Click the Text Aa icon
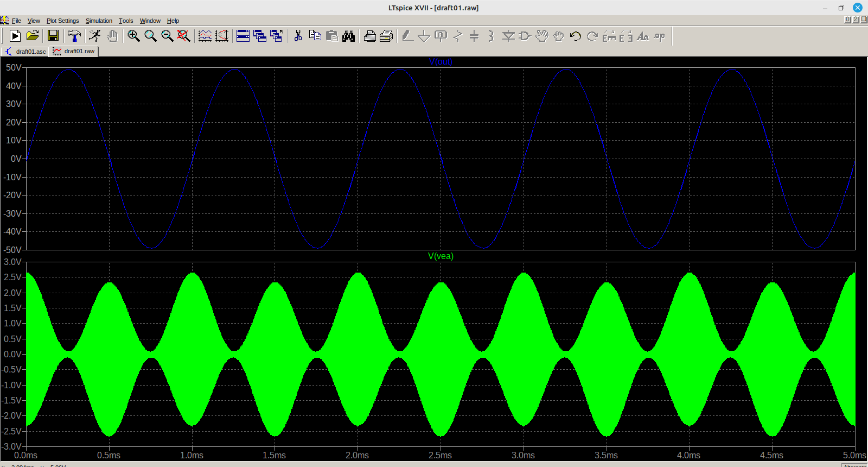Image resolution: width=868 pixels, height=467 pixels. tap(643, 36)
